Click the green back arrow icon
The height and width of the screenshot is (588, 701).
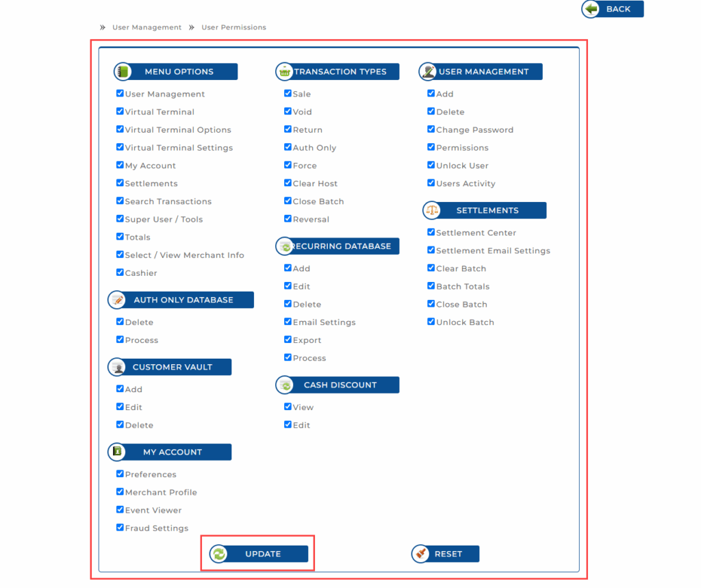(591, 9)
